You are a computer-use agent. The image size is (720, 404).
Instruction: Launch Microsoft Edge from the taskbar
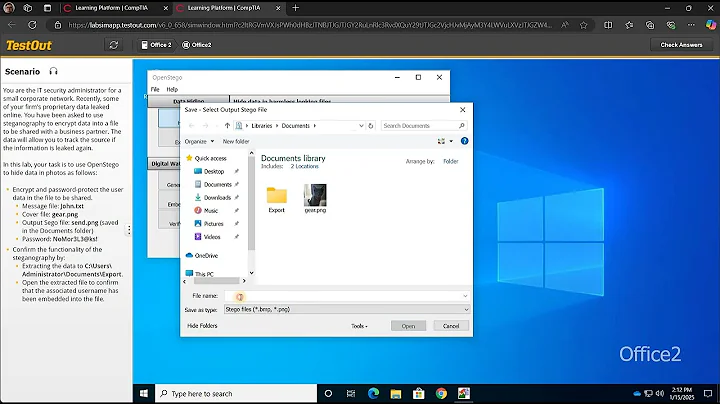tap(373, 393)
